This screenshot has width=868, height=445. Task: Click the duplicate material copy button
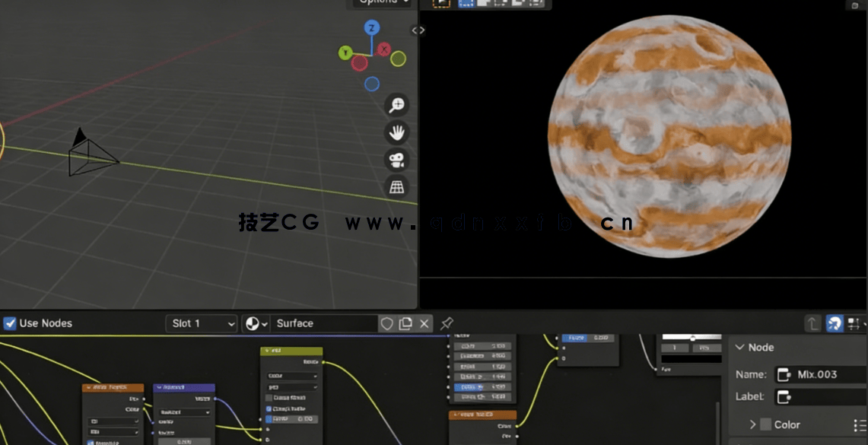click(404, 323)
